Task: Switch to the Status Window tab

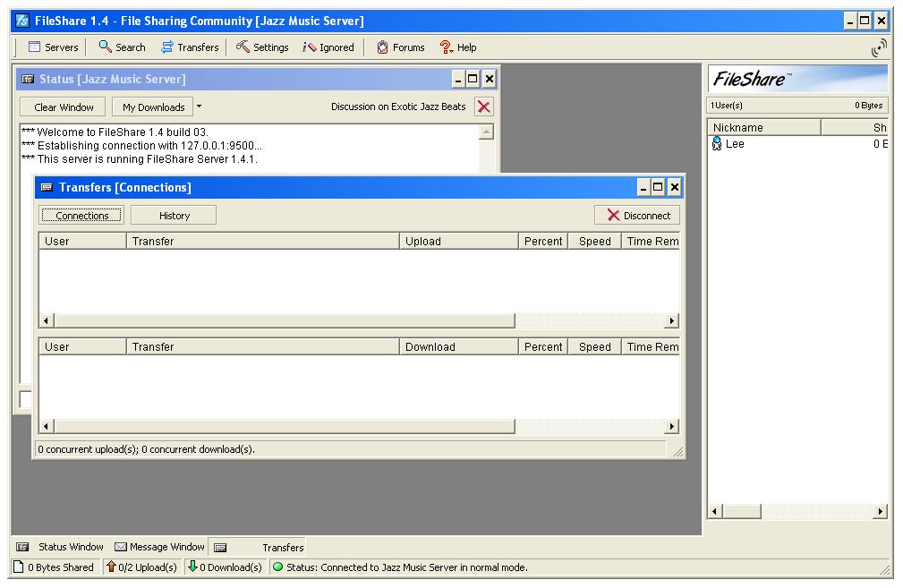Action: (x=61, y=547)
